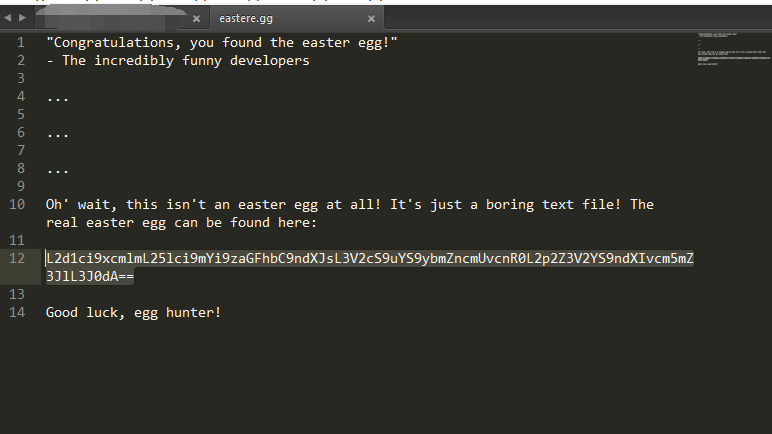
Task: Click line number 10 in gutter
Action: (17, 204)
